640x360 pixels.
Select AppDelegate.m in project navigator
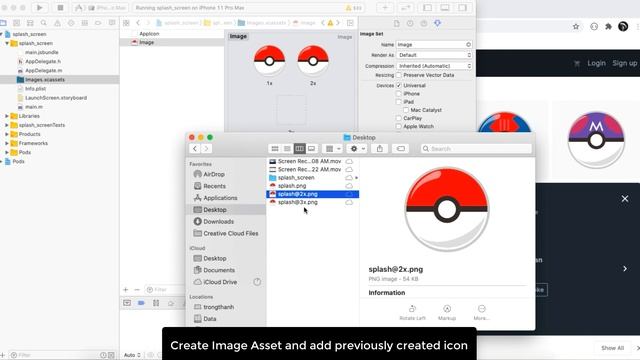43,71
